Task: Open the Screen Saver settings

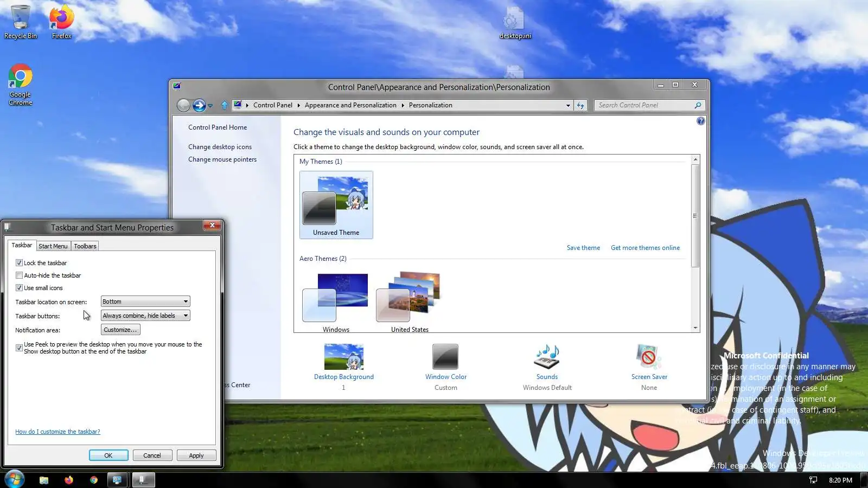Action: (x=649, y=367)
